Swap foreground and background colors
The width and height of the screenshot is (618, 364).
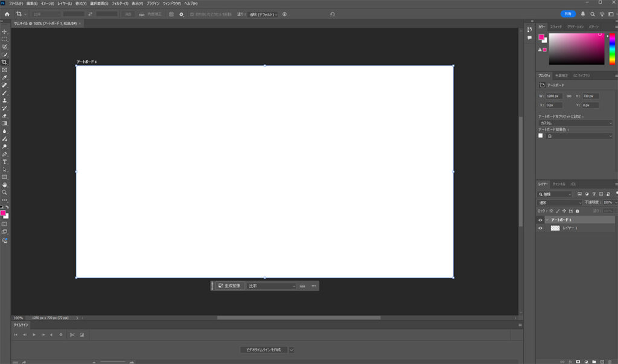7,207
